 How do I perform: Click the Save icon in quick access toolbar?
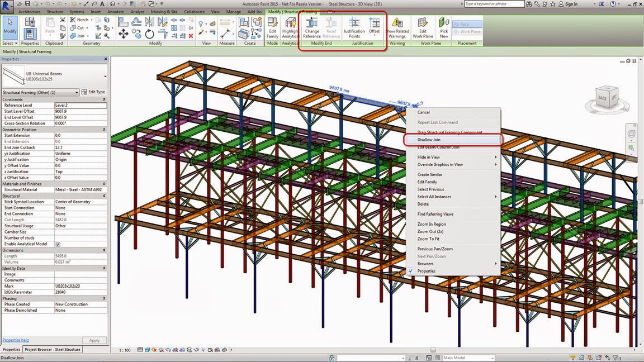27,4
